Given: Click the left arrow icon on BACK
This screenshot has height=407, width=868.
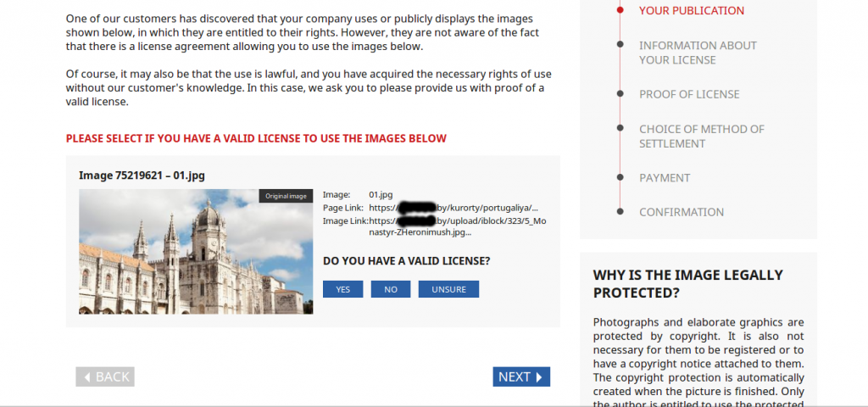Looking at the screenshot, I should pyautogui.click(x=87, y=377).
